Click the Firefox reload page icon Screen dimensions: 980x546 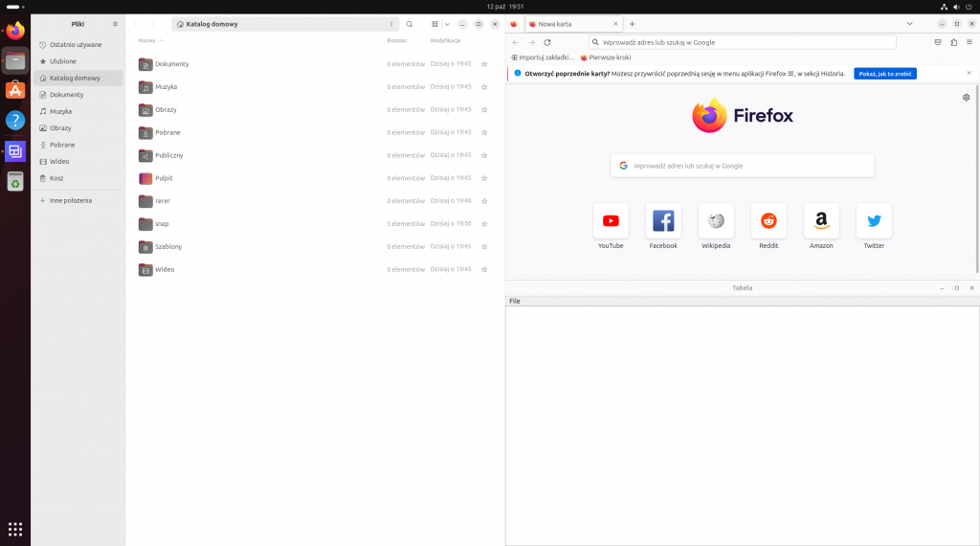[547, 42]
